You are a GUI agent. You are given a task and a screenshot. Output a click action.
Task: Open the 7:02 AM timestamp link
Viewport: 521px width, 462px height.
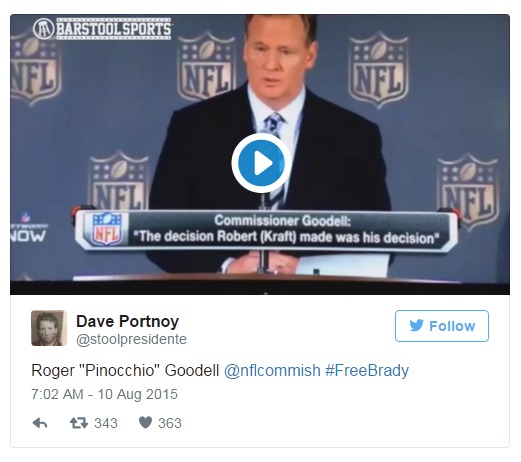click(x=104, y=394)
